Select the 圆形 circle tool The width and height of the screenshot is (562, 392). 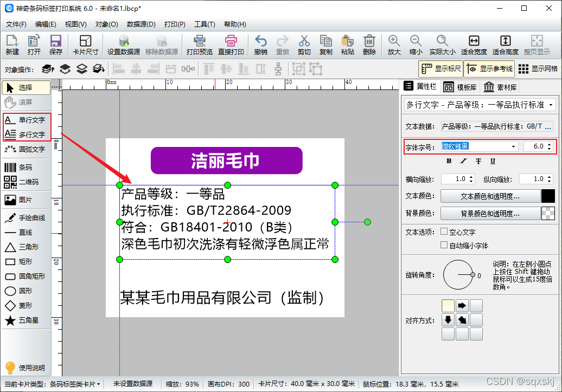pos(26,291)
